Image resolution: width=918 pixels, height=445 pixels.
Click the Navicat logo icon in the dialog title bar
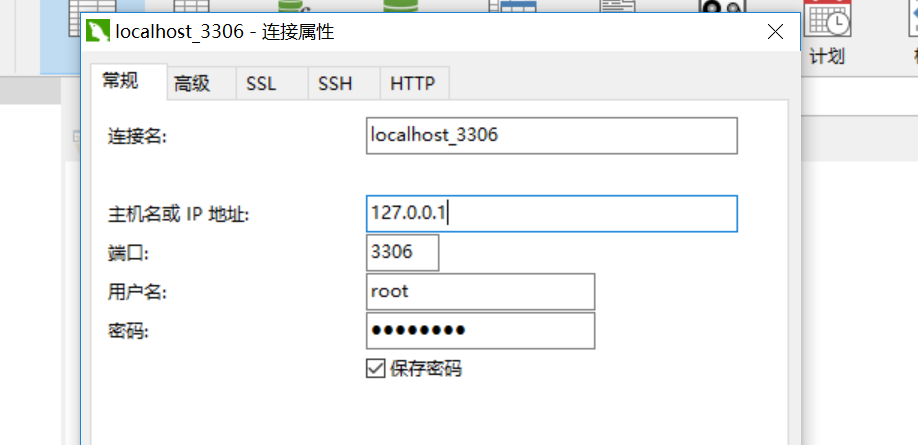coord(98,31)
